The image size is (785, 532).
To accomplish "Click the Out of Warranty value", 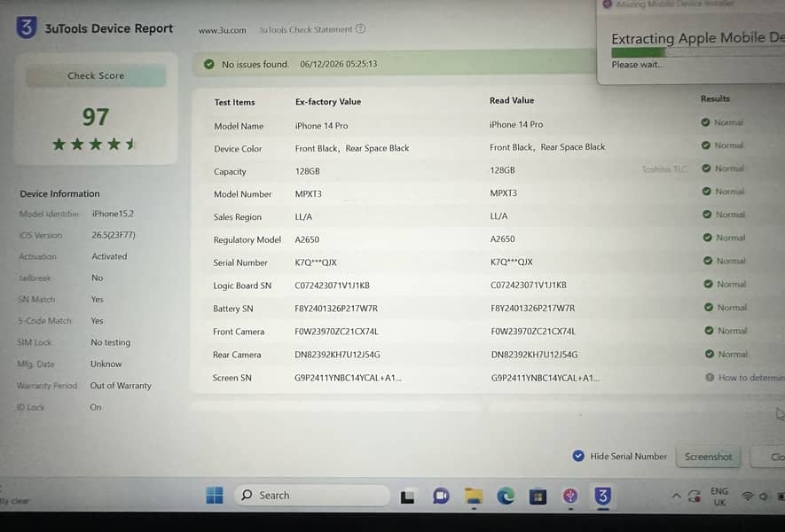I will click(121, 386).
